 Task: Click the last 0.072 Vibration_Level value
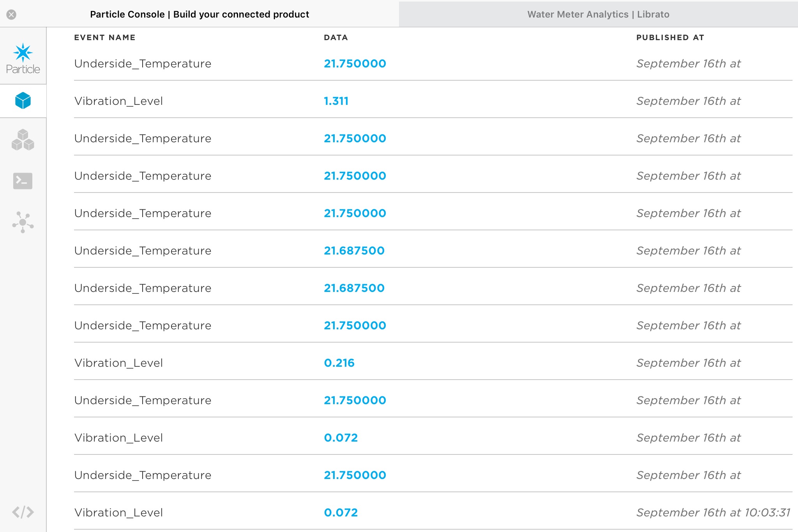(341, 513)
